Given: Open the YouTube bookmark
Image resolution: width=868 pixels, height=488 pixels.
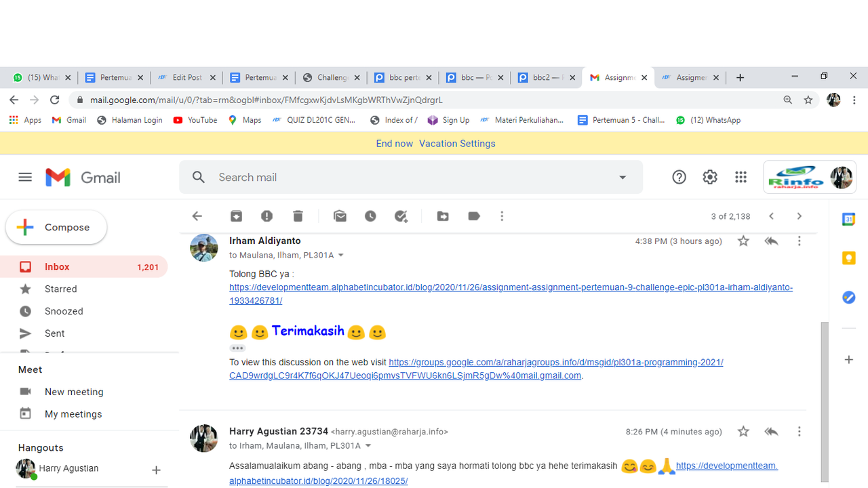Looking at the screenshot, I should pyautogui.click(x=195, y=120).
